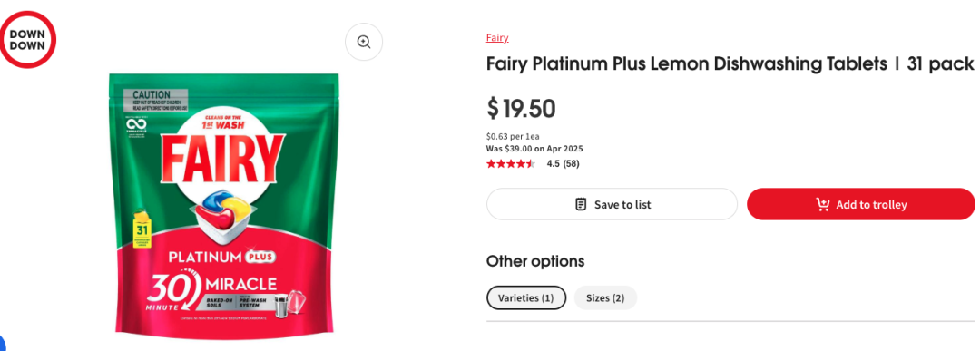Open the Fairy tablets product image
Screen dimensions: 980x351
(223, 203)
